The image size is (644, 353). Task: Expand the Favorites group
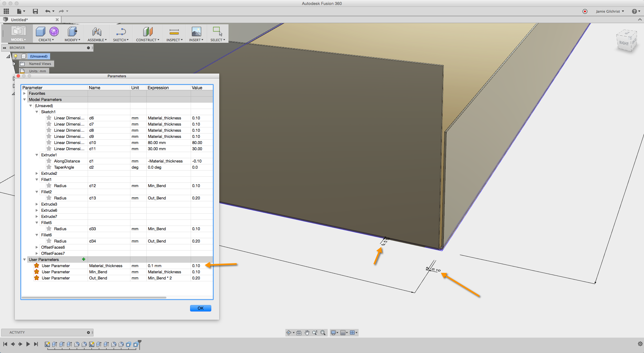[x=25, y=93]
